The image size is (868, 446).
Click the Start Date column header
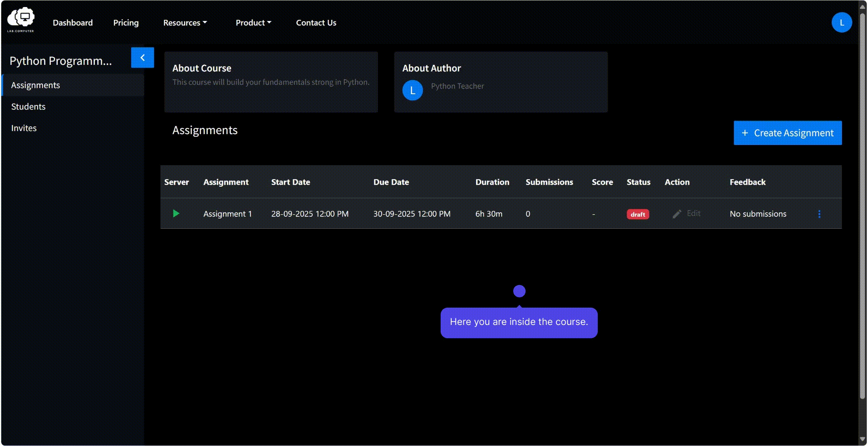(x=290, y=182)
